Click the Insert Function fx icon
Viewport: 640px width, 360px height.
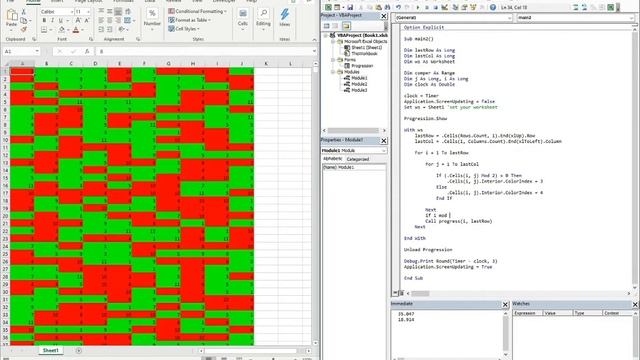pos(87,51)
